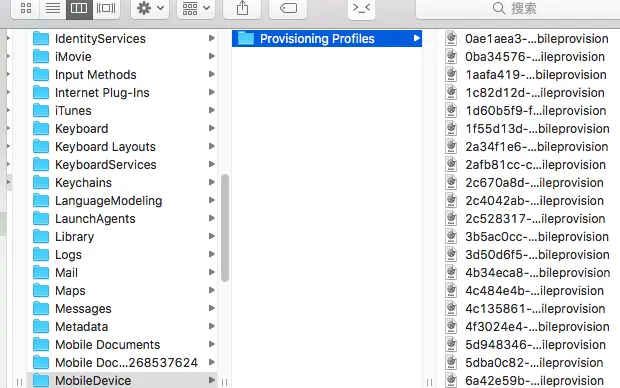Expand arrow next to MobileDevice

[212, 380]
